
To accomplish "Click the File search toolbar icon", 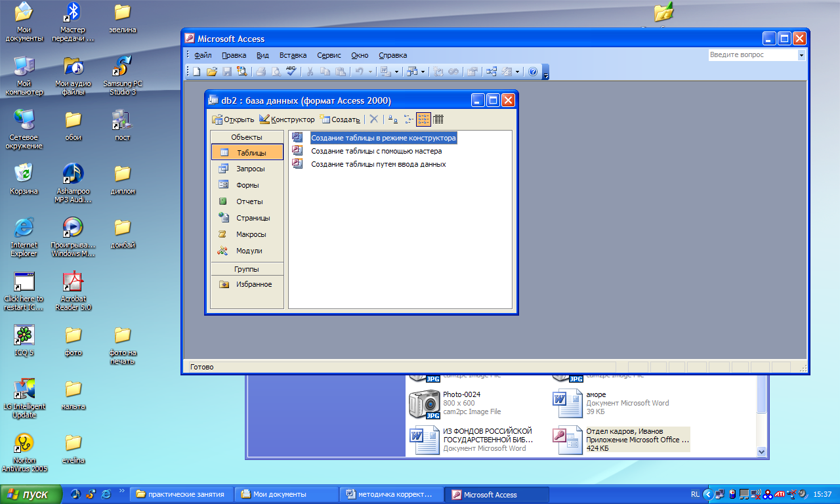I will coord(241,72).
